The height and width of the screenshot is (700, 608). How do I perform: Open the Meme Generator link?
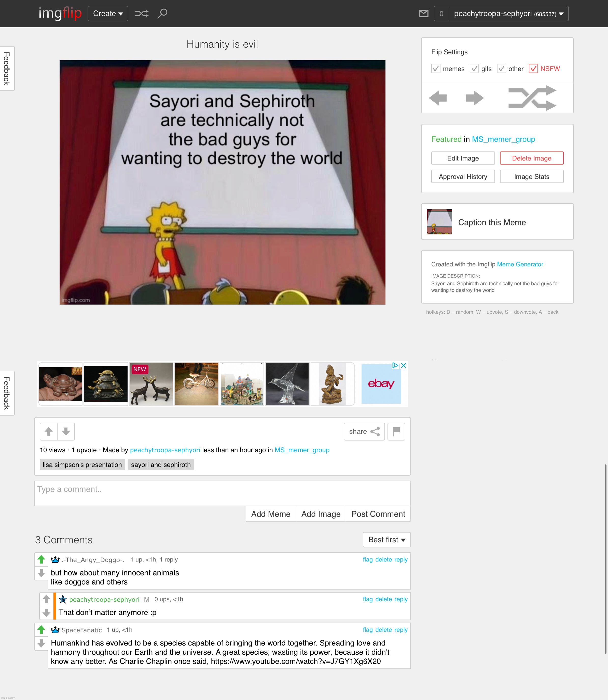(520, 264)
